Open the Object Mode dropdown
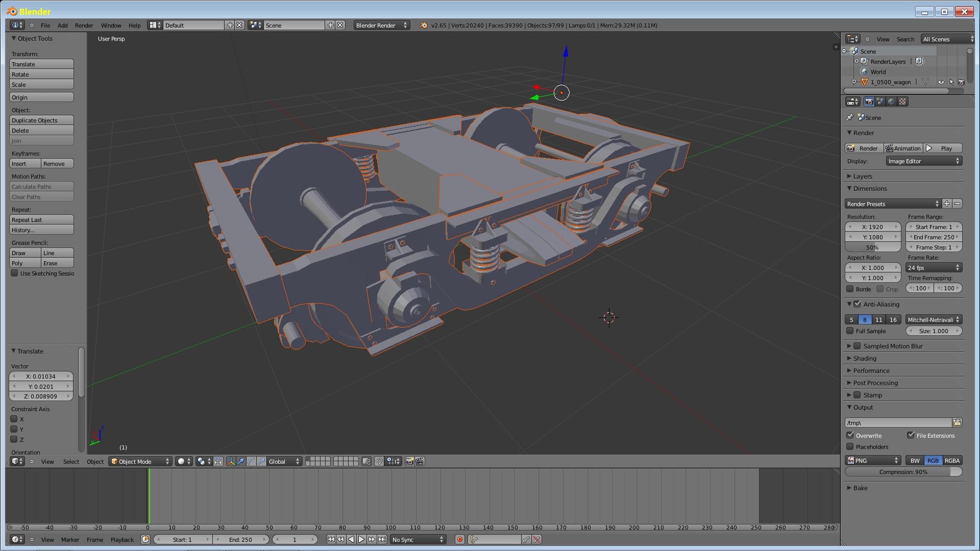The height and width of the screenshot is (551, 980). point(140,461)
